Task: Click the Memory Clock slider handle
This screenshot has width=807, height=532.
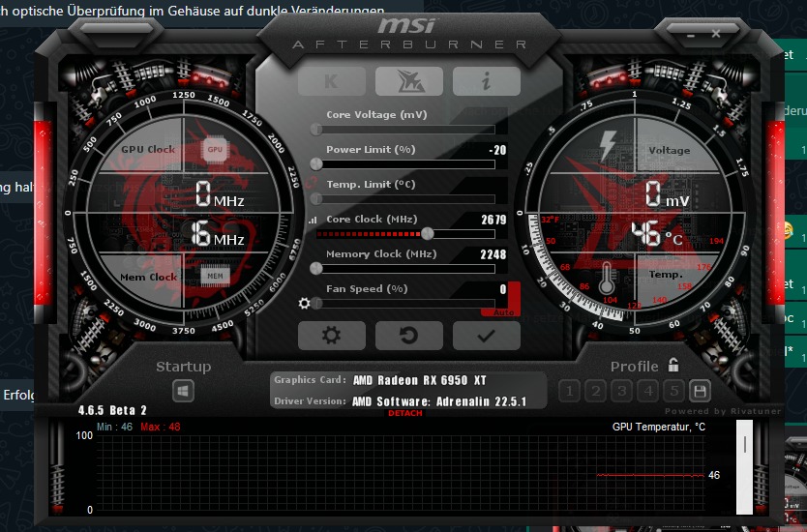Action: tap(316, 269)
